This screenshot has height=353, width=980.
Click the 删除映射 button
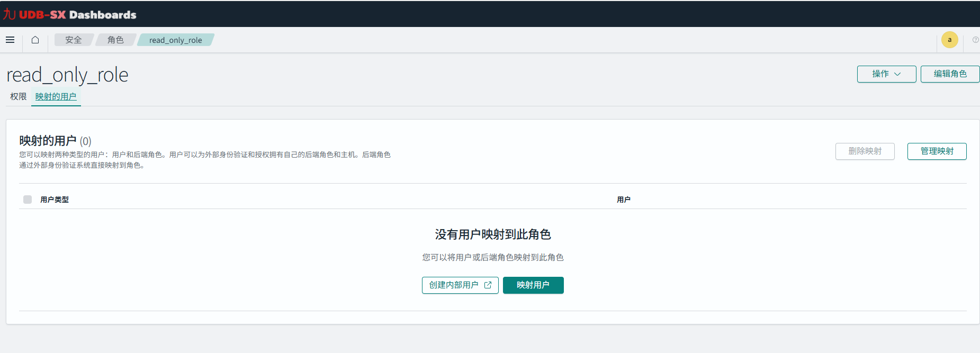click(865, 151)
